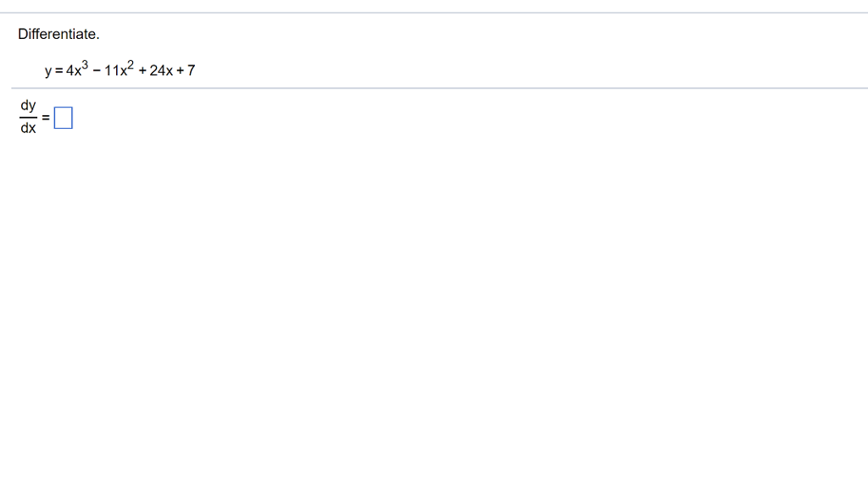Screen dimensions: 868x488
Task: Click the coefficient 4 in 4x cubed
Action: [67, 71]
